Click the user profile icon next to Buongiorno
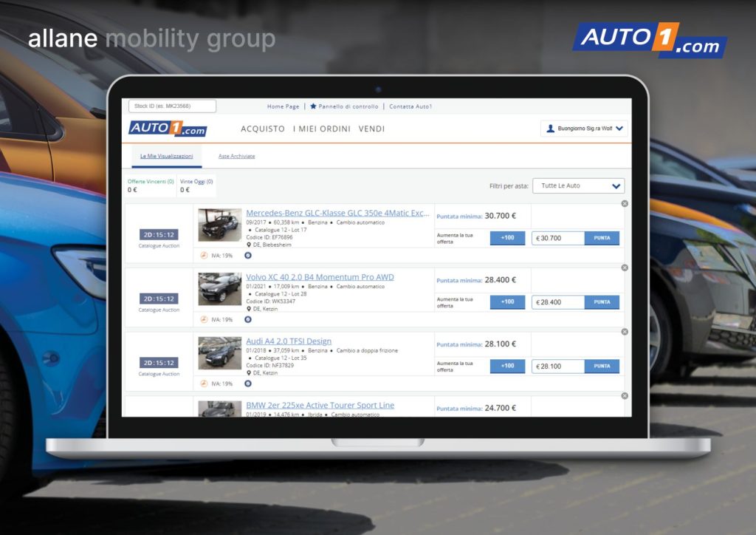The width and height of the screenshot is (756, 535). [x=550, y=129]
